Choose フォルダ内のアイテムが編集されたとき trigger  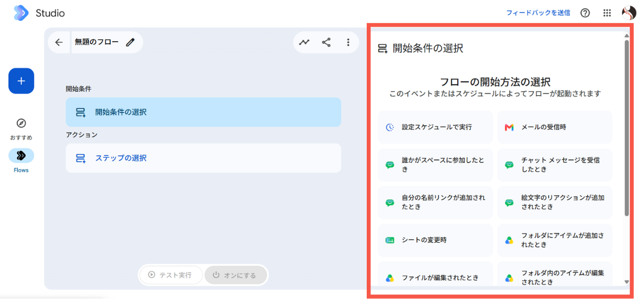pyautogui.click(x=554, y=274)
